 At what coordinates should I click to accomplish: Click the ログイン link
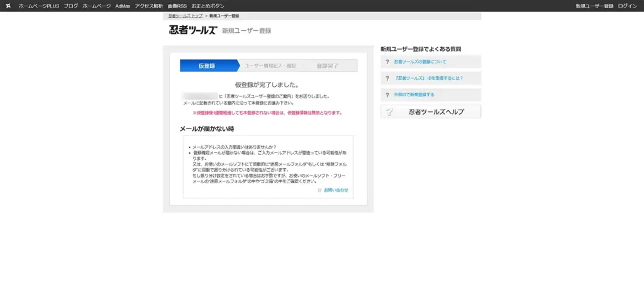tap(627, 6)
